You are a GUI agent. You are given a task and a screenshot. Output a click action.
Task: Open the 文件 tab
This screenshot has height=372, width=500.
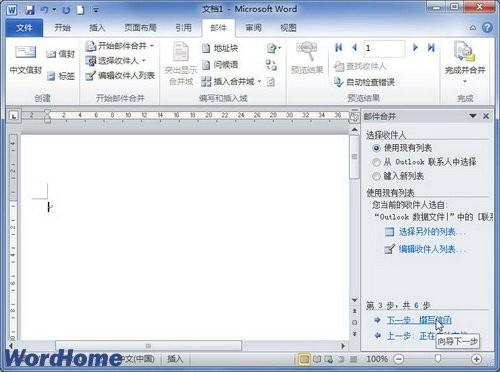pyautogui.click(x=24, y=28)
